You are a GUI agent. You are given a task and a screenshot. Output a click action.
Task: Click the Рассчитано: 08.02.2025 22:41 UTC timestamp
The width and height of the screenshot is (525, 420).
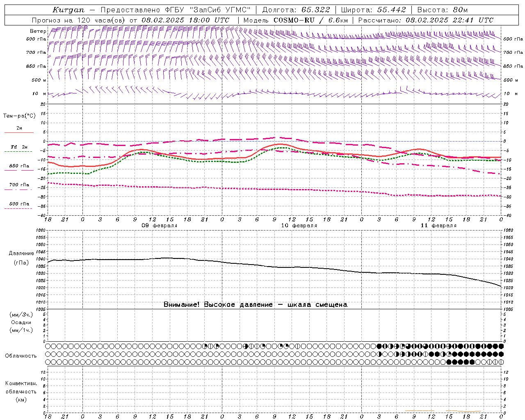[426, 20]
